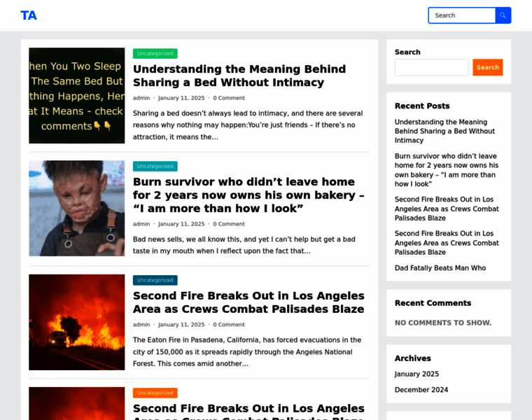Click '0 Comment' on the burn survivor post
The image size is (532, 420).
(229, 224)
